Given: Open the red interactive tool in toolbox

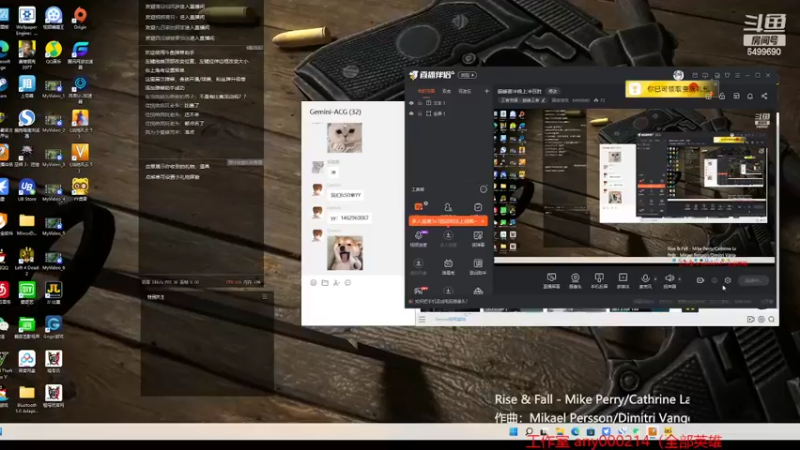Looking at the screenshot, I should click(x=419, y=207).
